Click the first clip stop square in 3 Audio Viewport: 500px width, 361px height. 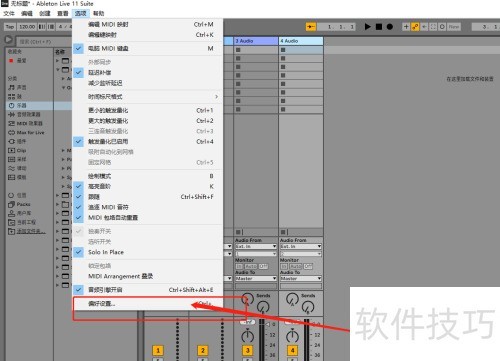[238, 50]
